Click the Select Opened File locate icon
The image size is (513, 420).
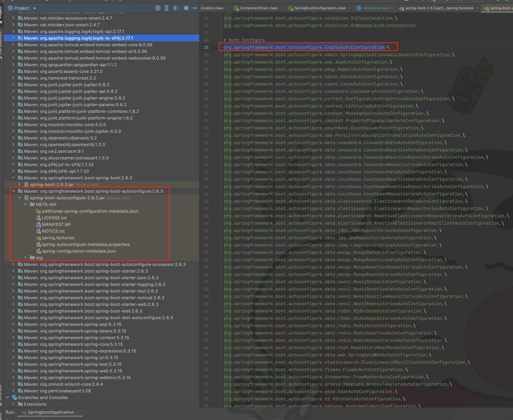(158, 8)
